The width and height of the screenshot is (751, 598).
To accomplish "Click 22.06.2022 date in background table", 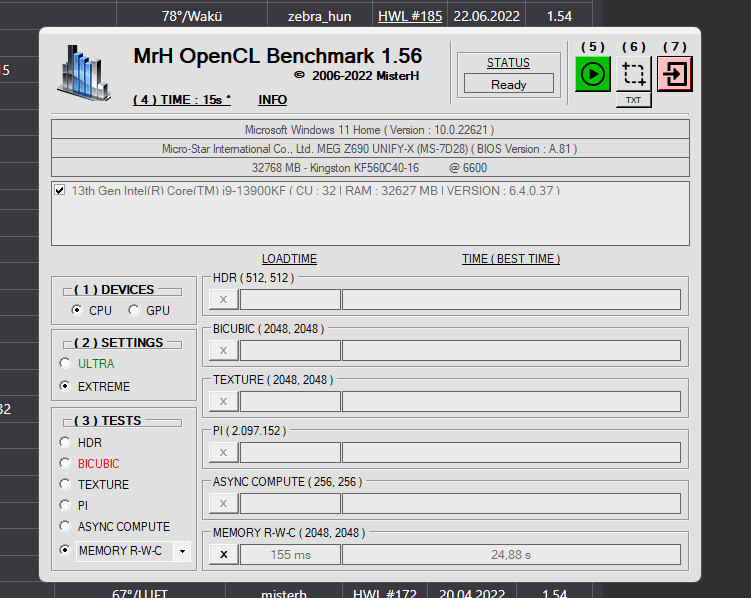I will pyautogui.click(x=487, y=16).
